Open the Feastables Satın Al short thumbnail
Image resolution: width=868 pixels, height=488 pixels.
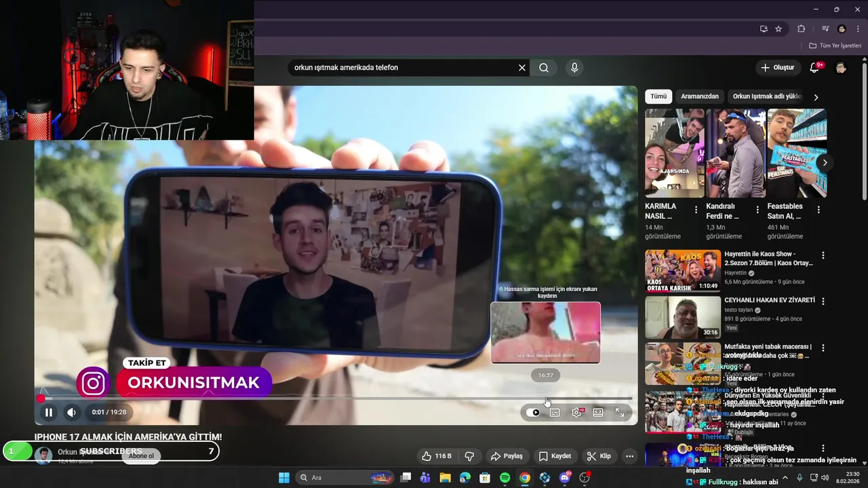coord(797,153)
